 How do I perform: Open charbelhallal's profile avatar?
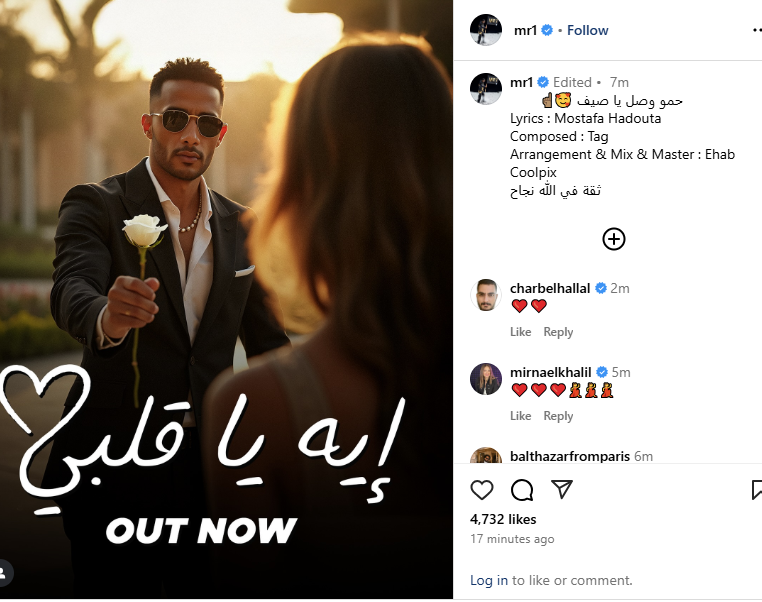tap(485, 295)
